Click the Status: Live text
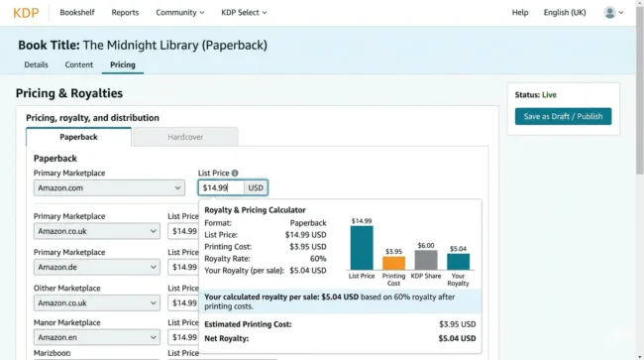The width and height of the screenshot is (644, 360). click(x=536, y=95)
